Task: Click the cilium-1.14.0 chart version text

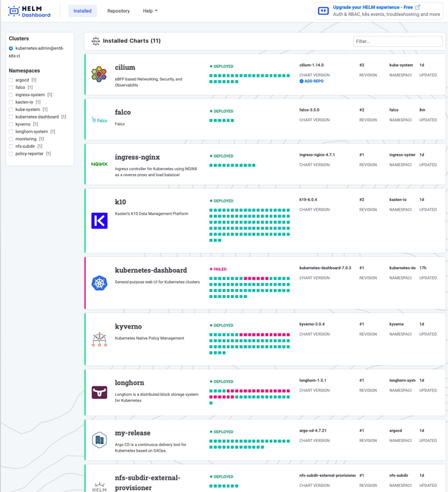Action: coord(311,65)
